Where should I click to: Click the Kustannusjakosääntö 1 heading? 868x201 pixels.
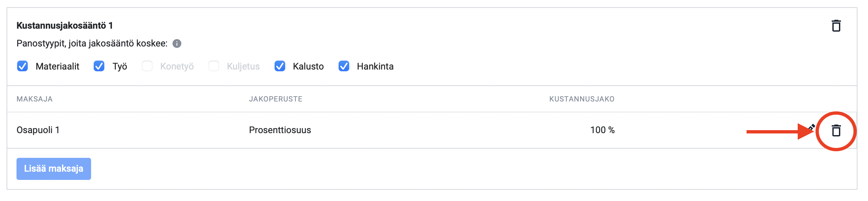tap(65, 26)
